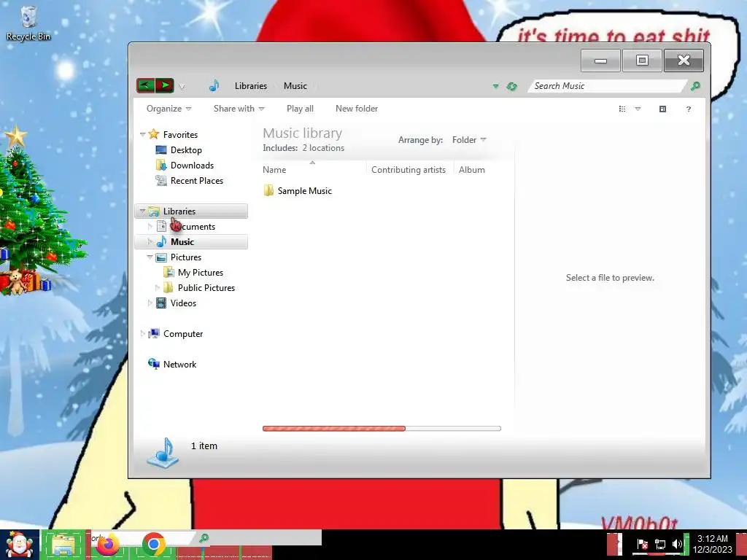Open Arrange by Folder dropdown
The height and width of the screenshot is (560, 747).
[469, 140]
